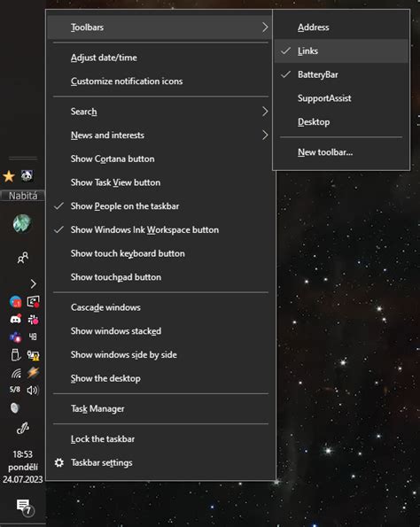Uncheck the BatteryBar toolbar
This screenshot has width=420, height=527.
pos(341,74)
